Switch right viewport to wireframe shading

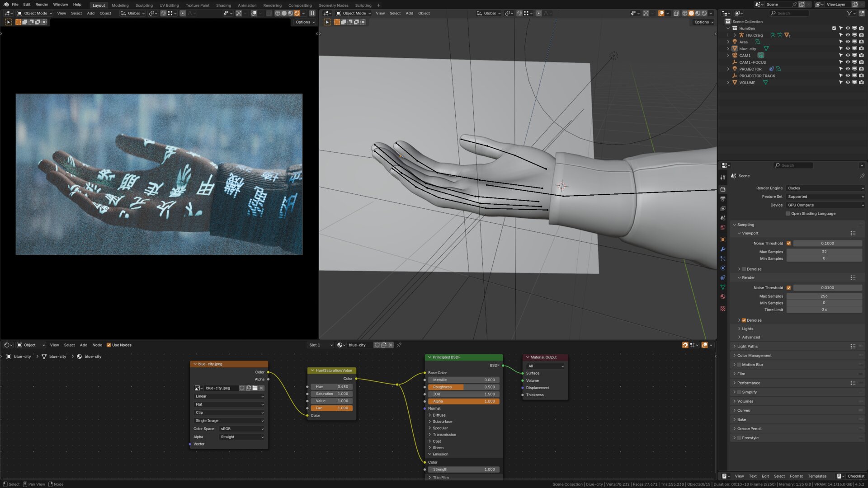click(685, 13)
